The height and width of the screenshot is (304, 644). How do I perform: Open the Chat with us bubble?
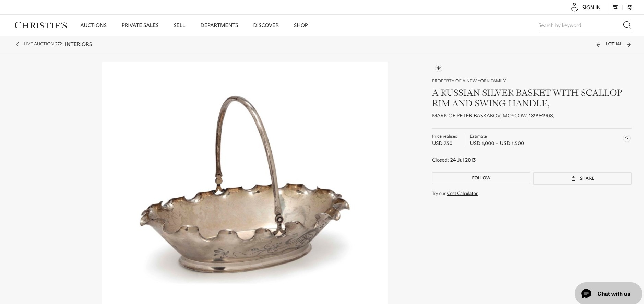click(608, 294)
